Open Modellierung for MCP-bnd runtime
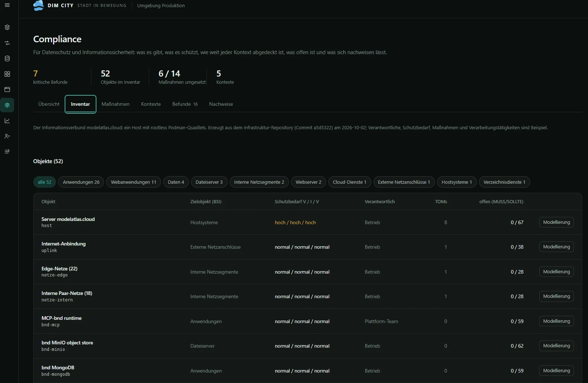Image resolution: width=588 pixels, height=383 pixels. click(557, 321)
